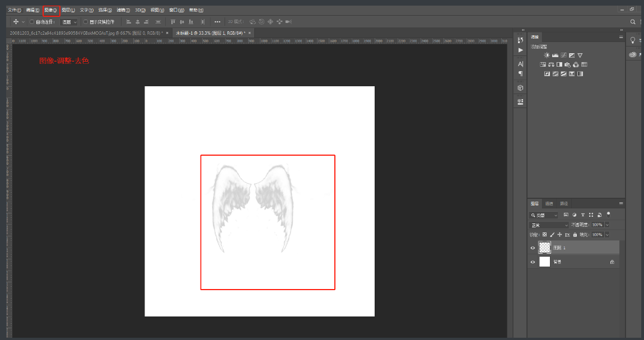The height and width of the screenshot is (340, 644).
Task: Open the 图层 auto-select dropdown
Action: click(x=69, y=22)
